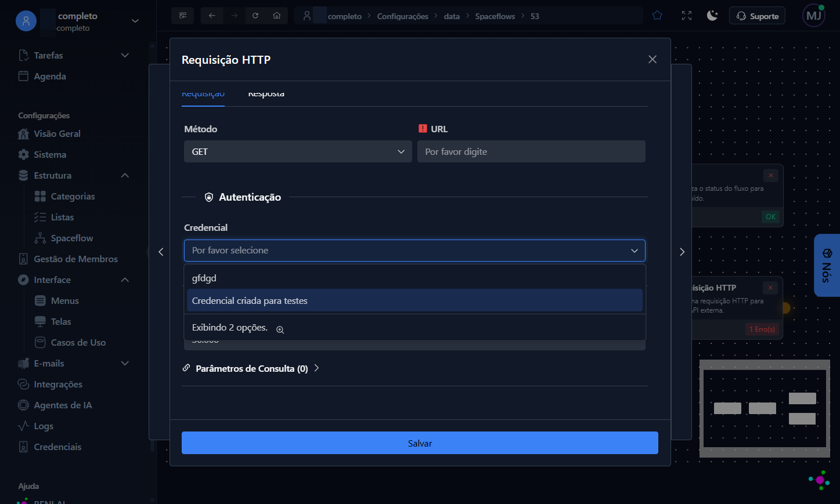Screen dimensions: 840x504
Task: Open the Credencial select box
Action: click(414, 251)
